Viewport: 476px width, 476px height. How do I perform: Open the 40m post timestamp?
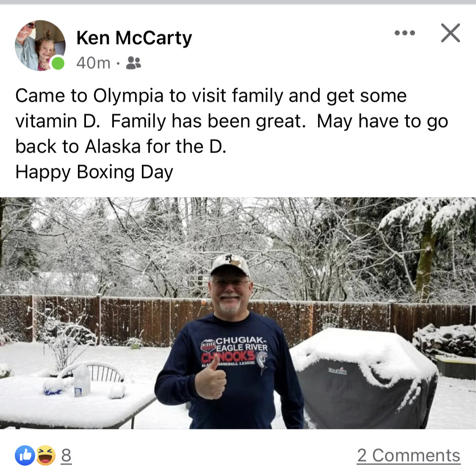[x=93, y=63]
